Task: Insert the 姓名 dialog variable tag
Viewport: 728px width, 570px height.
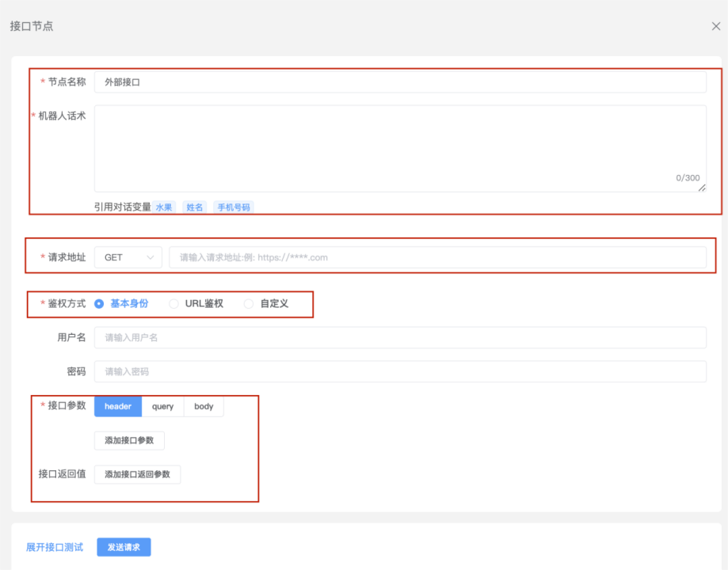Action: pyautogui.click(x=194, y=207)
